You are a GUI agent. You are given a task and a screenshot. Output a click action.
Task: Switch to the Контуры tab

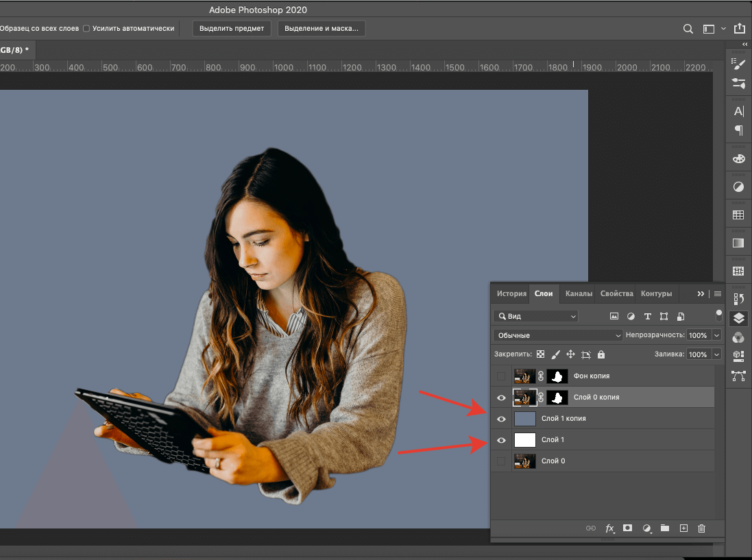(656, 293)
